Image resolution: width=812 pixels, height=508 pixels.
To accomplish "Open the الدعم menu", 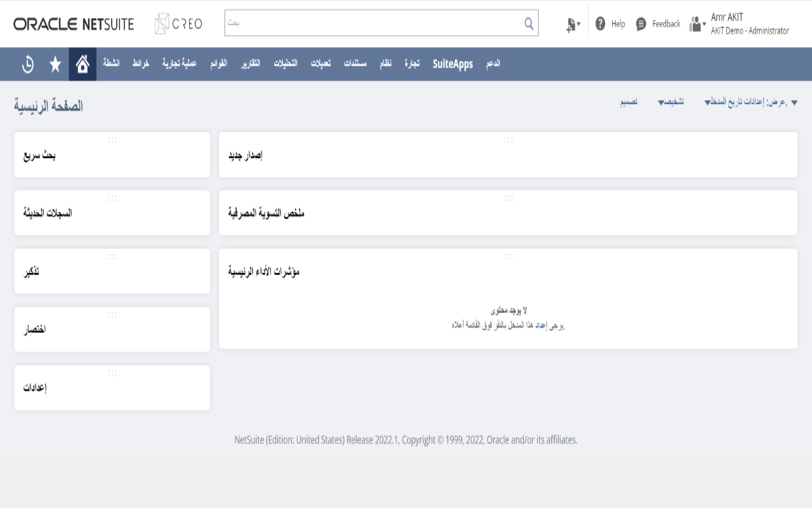I will tap(493, 64).
